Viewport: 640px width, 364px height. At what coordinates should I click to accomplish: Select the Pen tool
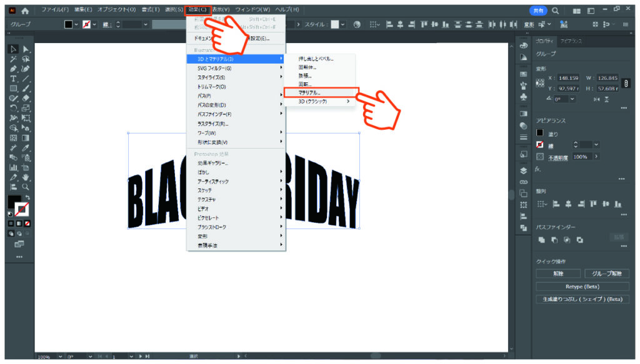13,69
